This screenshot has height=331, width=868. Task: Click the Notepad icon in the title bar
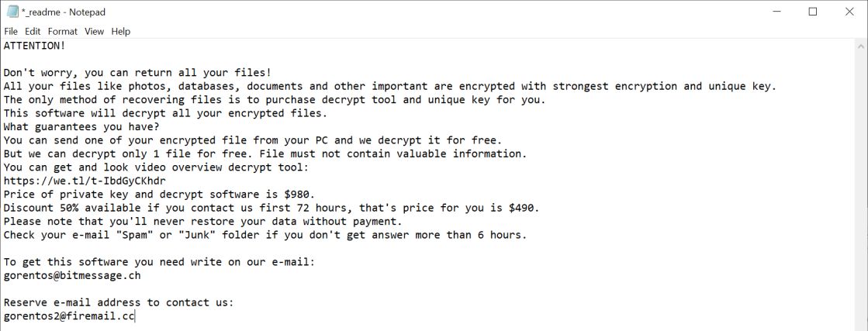coord(12,12)
